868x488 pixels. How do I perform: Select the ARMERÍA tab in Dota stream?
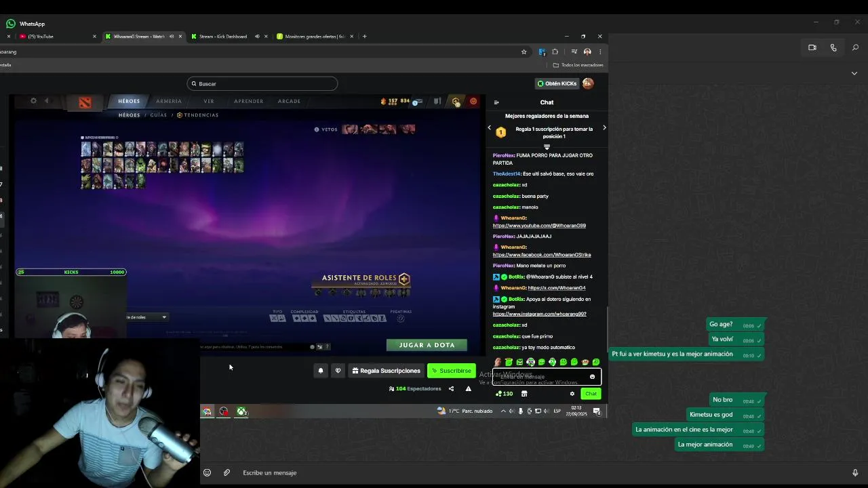click(x=169, y=101)
